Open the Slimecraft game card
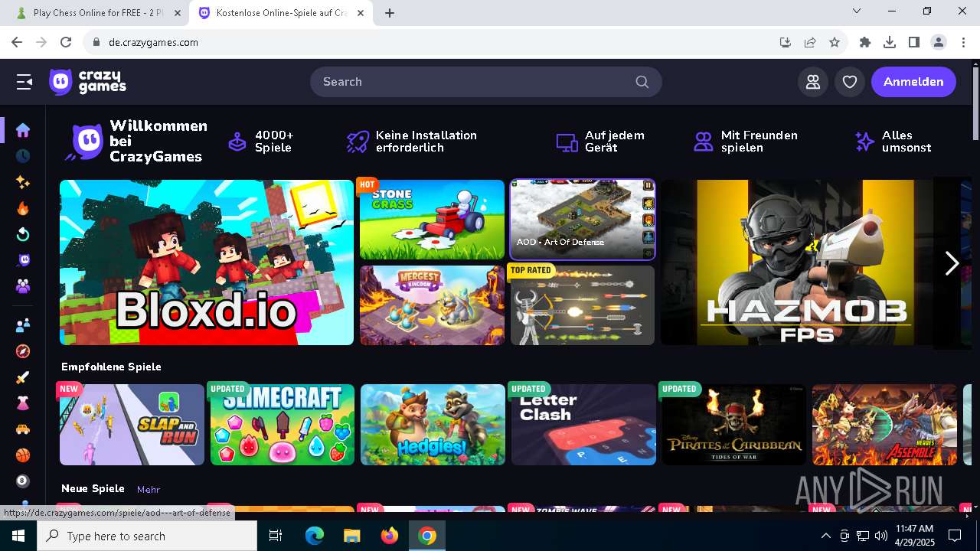Screen dimensions: 980x551 tap(283, 425)
